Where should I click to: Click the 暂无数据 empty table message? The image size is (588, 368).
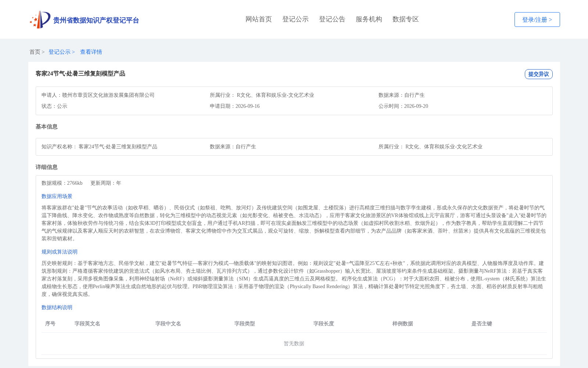pyautogui.click(x=294, y=343)
